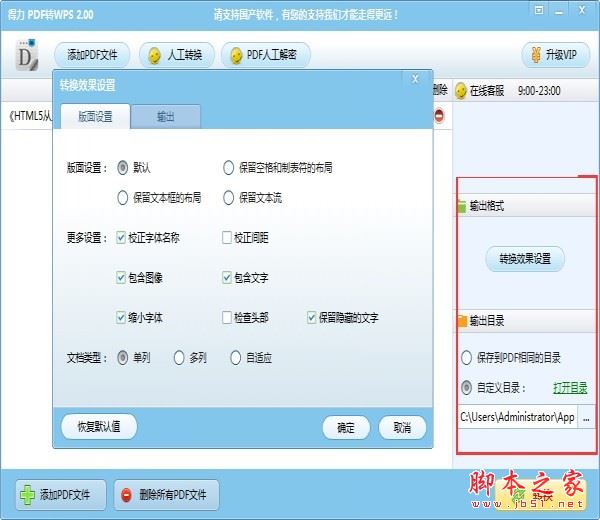Click red minus icon on 删除所有PDF文件

pos(126,495)
